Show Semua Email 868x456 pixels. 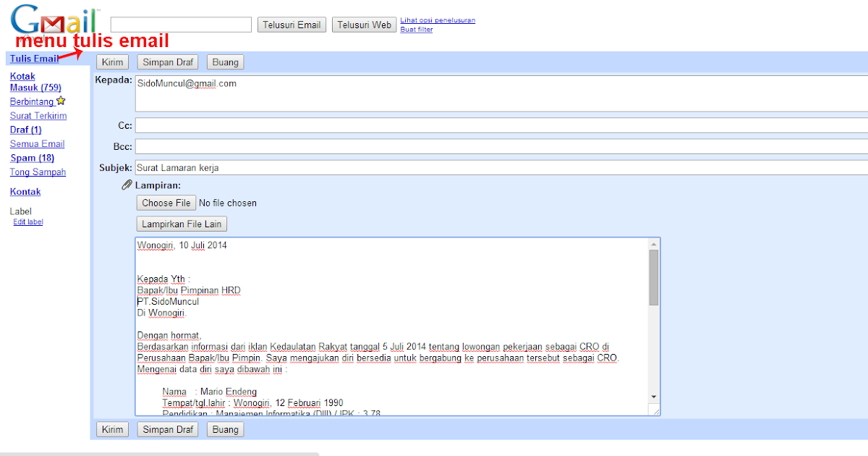[x=37, y=144]
